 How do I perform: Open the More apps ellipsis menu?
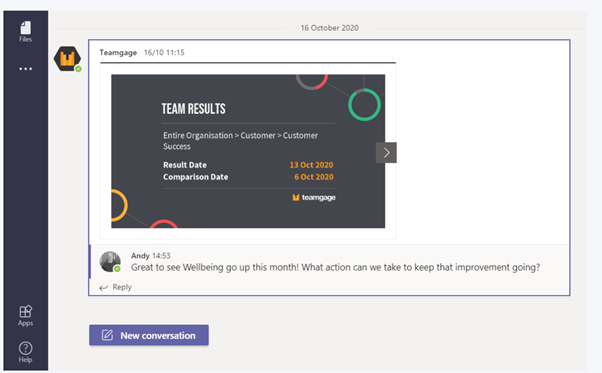[x=25, y=69]
